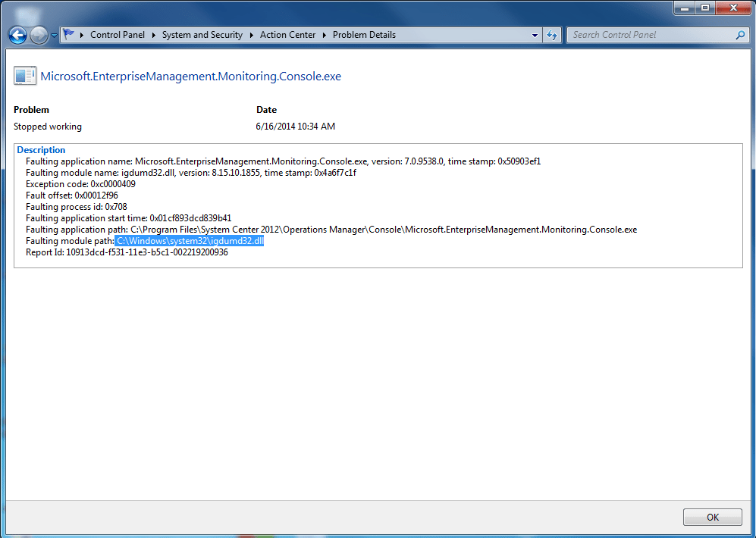The width and height of the screenshot is (756, 538).
Task: Click the Date column label
Action: click(x=266, y=110)
